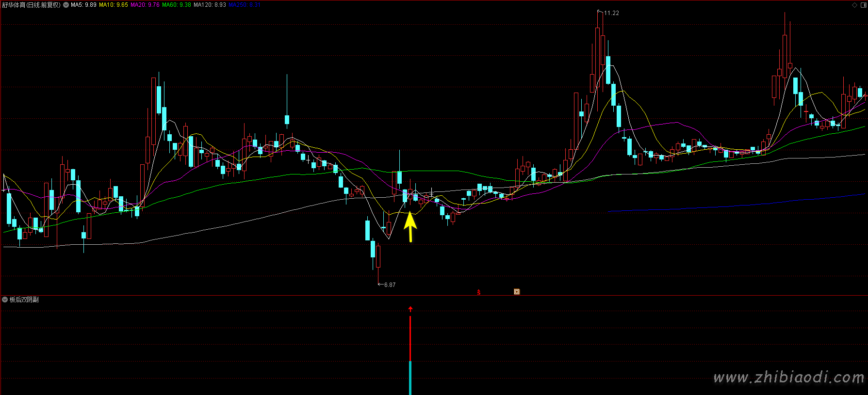Click the 板后双阴副 indicator name
This screenshot has width=868, height=395.
point(24,300)
